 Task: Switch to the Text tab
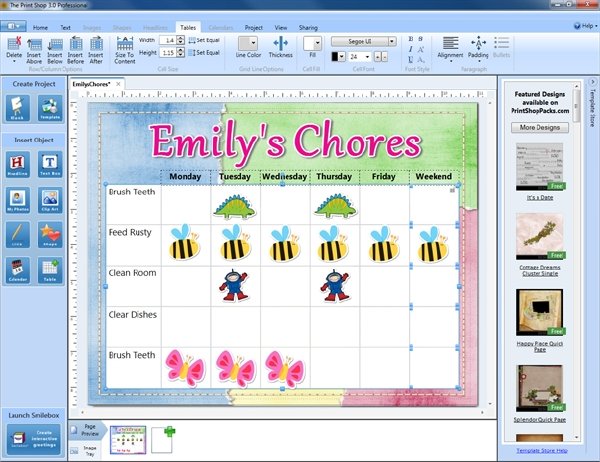(65, 28)
